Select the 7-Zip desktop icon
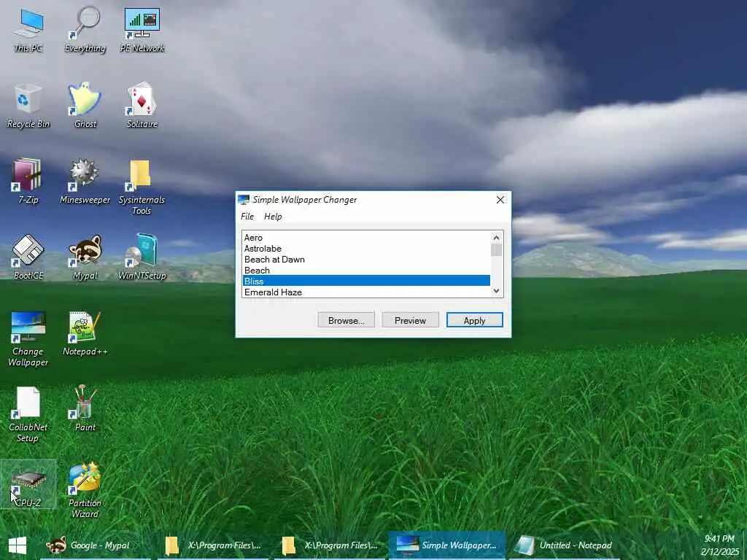This screenshot has width=747, height=560. click(28, 182)
